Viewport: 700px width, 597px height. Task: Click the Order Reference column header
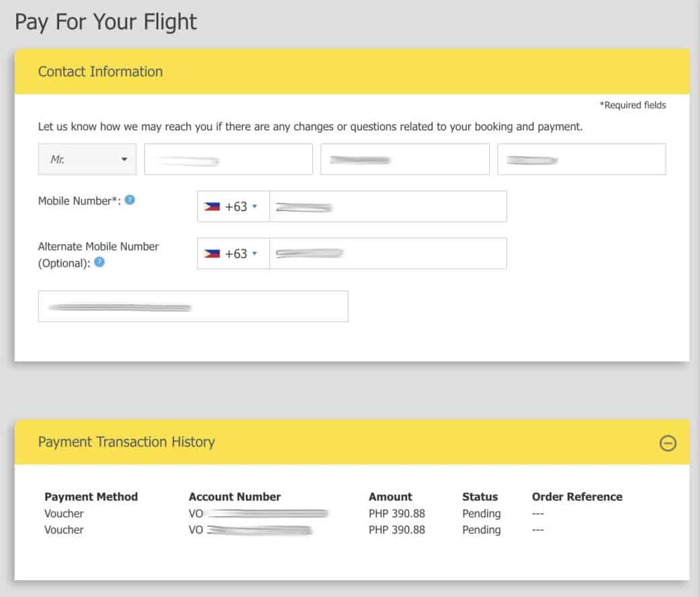[577, 497]
